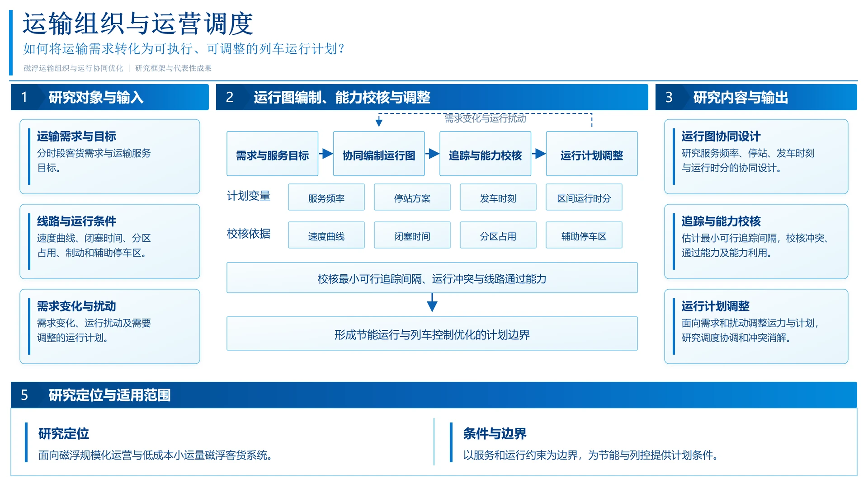868x488 pixels.
Task: Click the 需求与服务目标 flow box
Action: pos(272,154)
